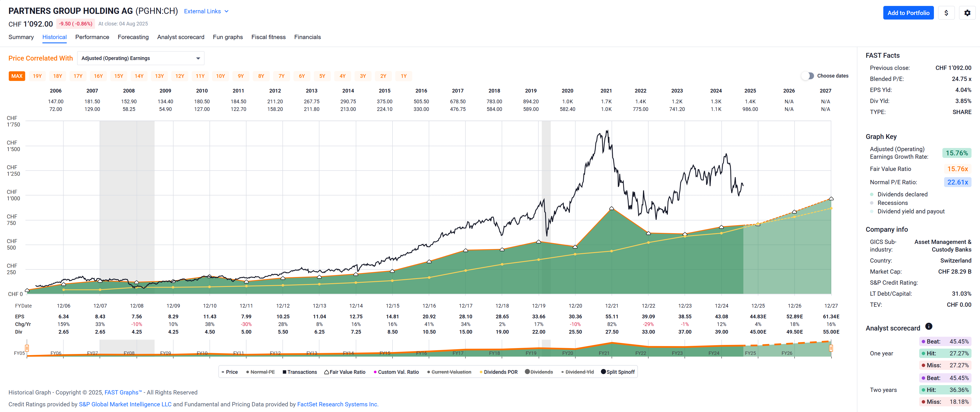Toggle Dividend Yld legend item
The width and height of the screenshot is (980, 412).
577,372
